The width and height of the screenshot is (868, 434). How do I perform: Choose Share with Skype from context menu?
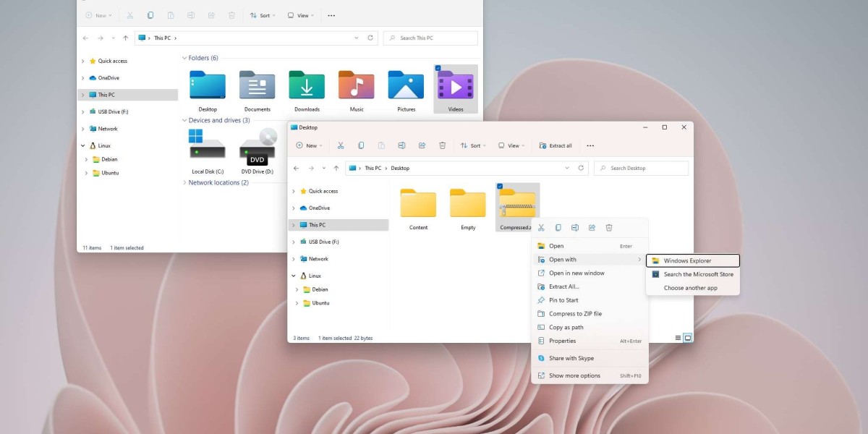pyautogui.click(x=590, y=358)
